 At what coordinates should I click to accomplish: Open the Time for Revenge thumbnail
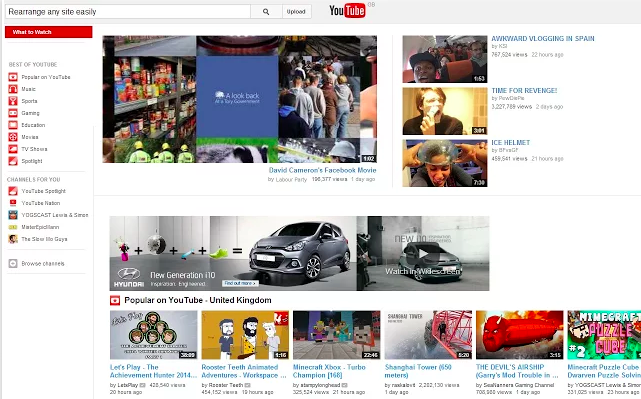pyautogui.click(x=445, y=111)
